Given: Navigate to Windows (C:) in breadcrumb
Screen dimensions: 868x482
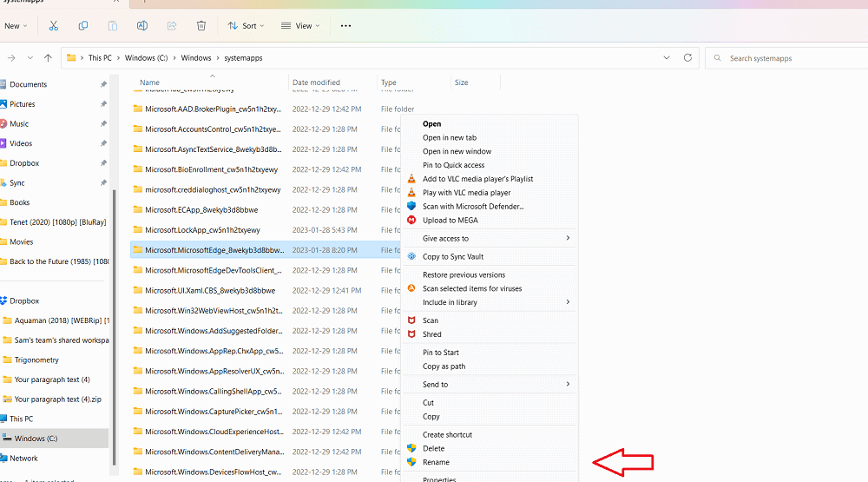Looking at the screenshot, I should [146, 57].
